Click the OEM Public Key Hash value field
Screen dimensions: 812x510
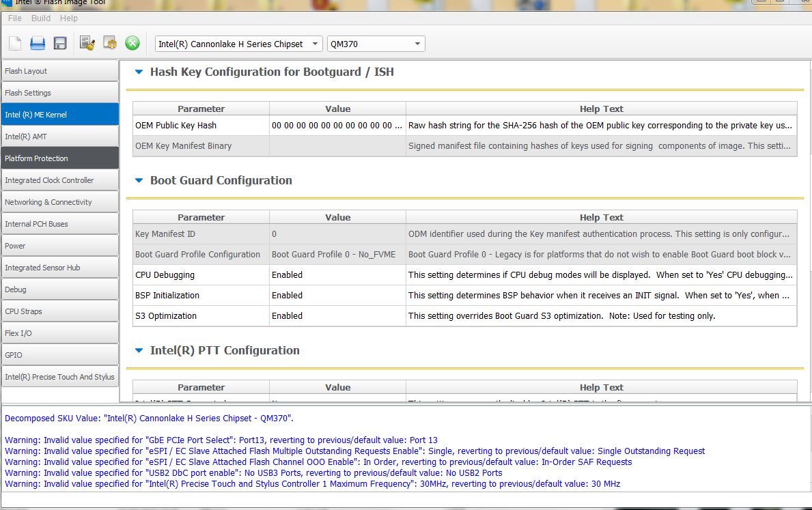coord(337,126)
